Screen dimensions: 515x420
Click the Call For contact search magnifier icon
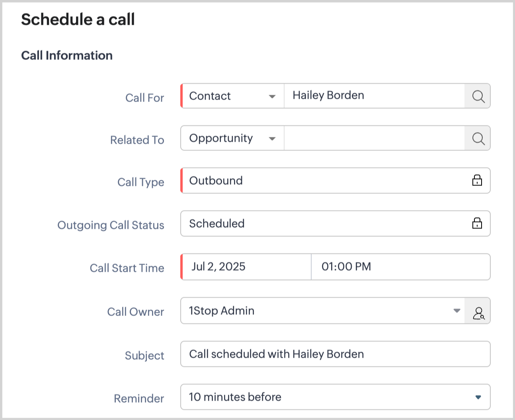(x=478, y=96)
